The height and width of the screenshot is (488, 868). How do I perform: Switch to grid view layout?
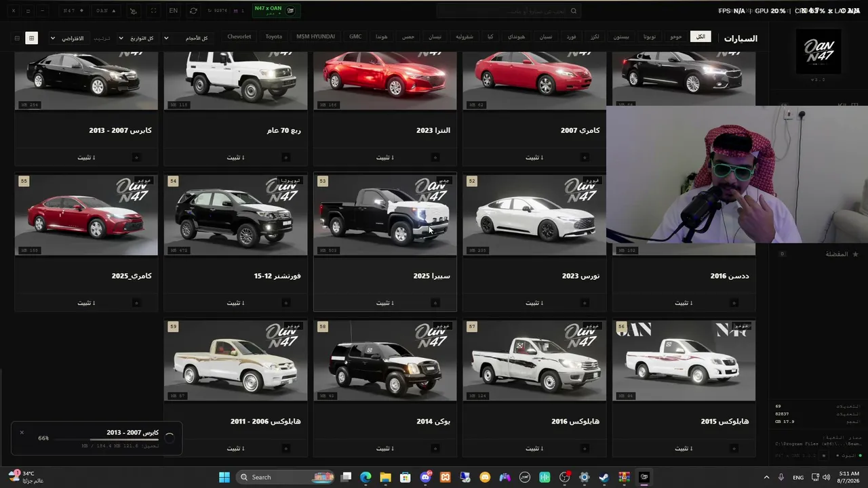[31, 38]
